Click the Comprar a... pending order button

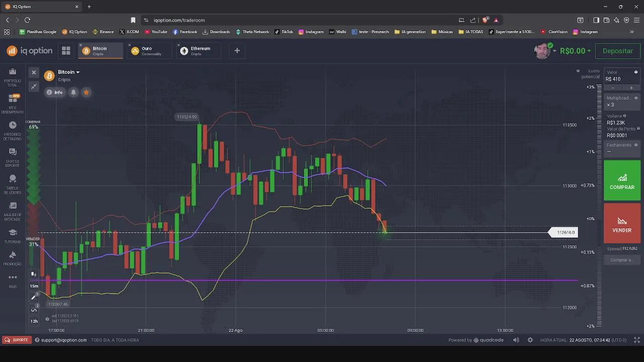point(622,260)
